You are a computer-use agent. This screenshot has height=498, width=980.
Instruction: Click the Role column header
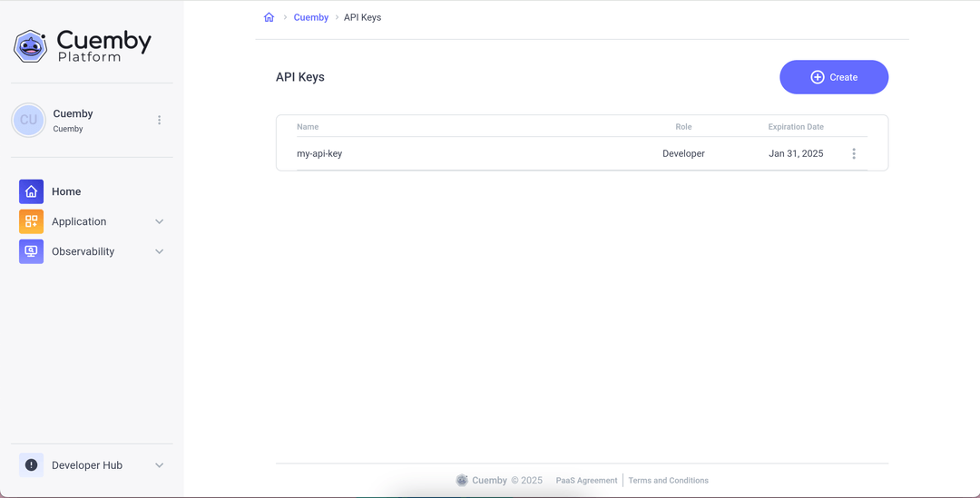(x=684, y=127)
